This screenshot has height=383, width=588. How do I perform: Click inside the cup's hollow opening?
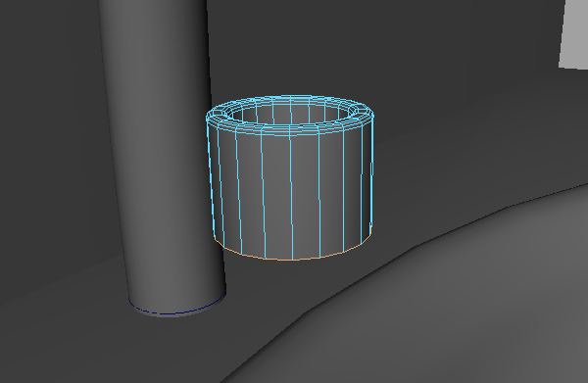(x=291, y=115)
